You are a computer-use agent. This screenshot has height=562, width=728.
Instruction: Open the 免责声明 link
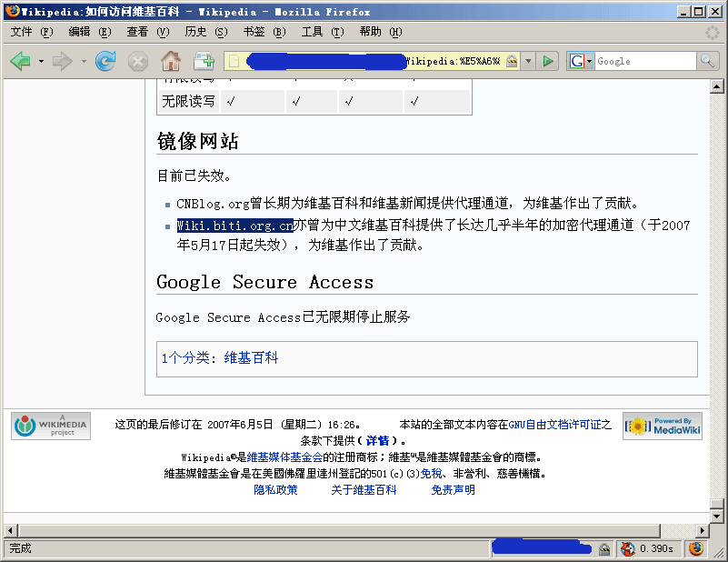(454, 490)
